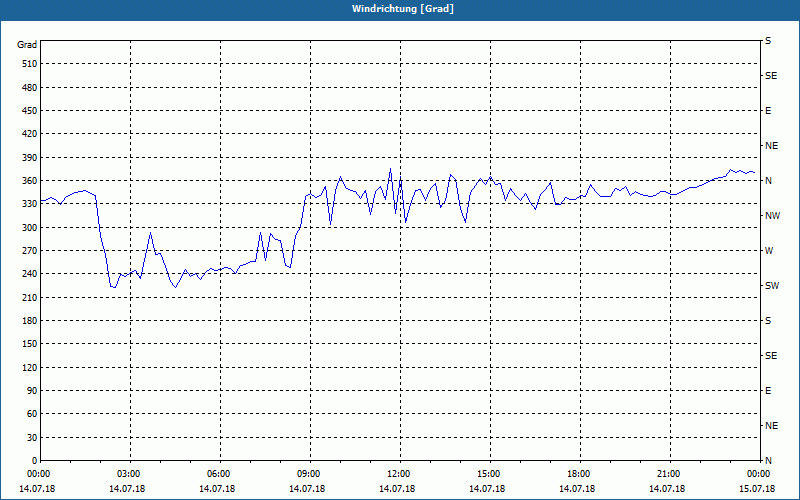The width and height of the screenshot is (800, 500).
Task: Select the W compass direction label
Action: click(x=769, y=251)
